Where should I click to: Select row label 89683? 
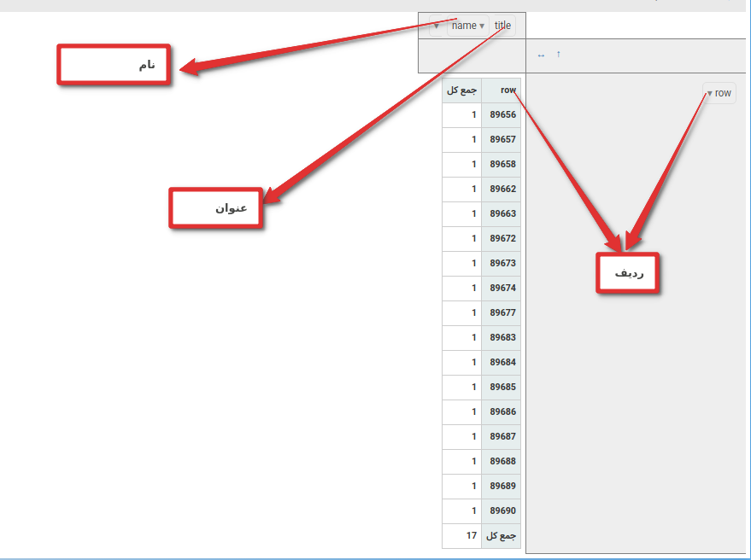[501, 338]
